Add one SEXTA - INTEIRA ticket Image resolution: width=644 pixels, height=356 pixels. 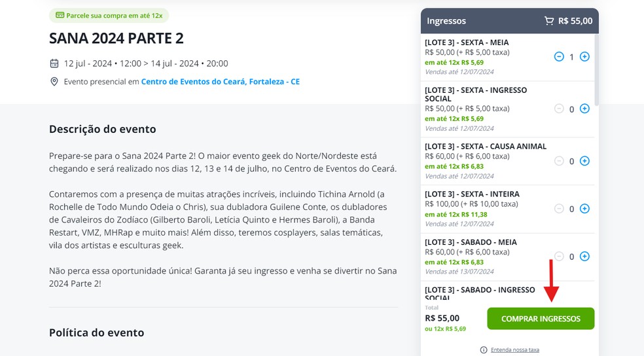point(584,209)
